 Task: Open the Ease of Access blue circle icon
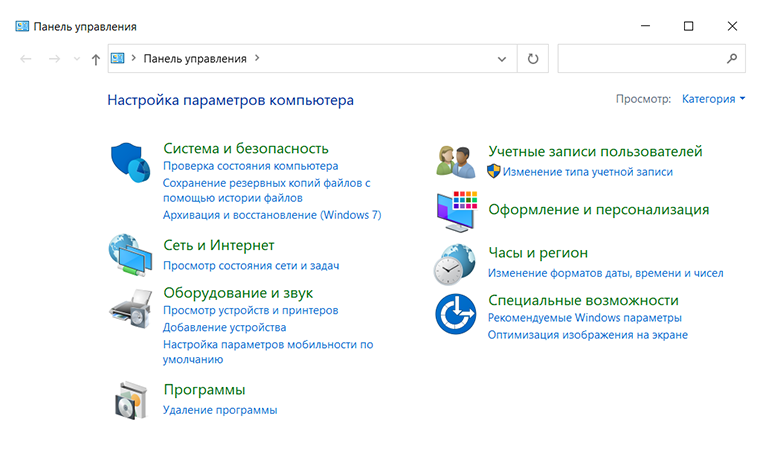pyautogui.click(x=456, y=314)
